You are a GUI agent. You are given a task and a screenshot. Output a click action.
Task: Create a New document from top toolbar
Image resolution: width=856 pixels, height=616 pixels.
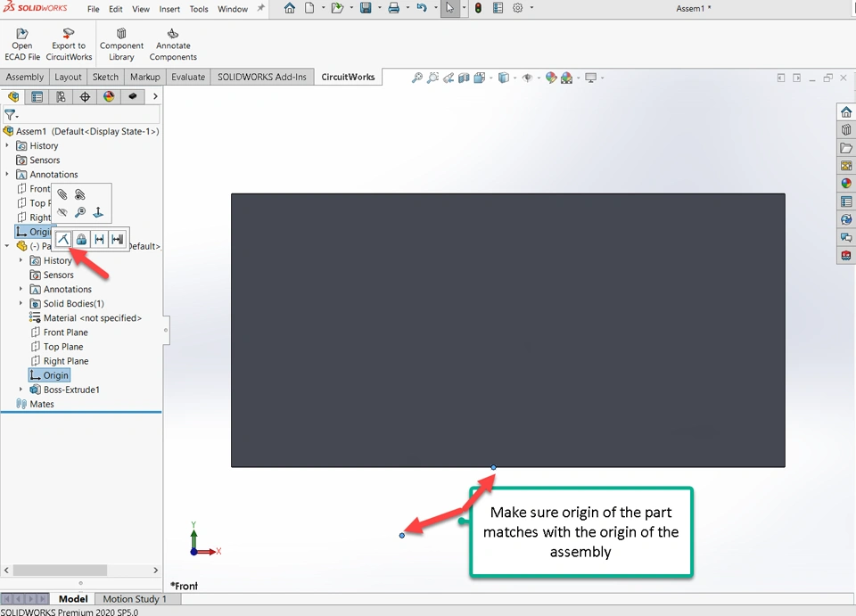[309, 8]
